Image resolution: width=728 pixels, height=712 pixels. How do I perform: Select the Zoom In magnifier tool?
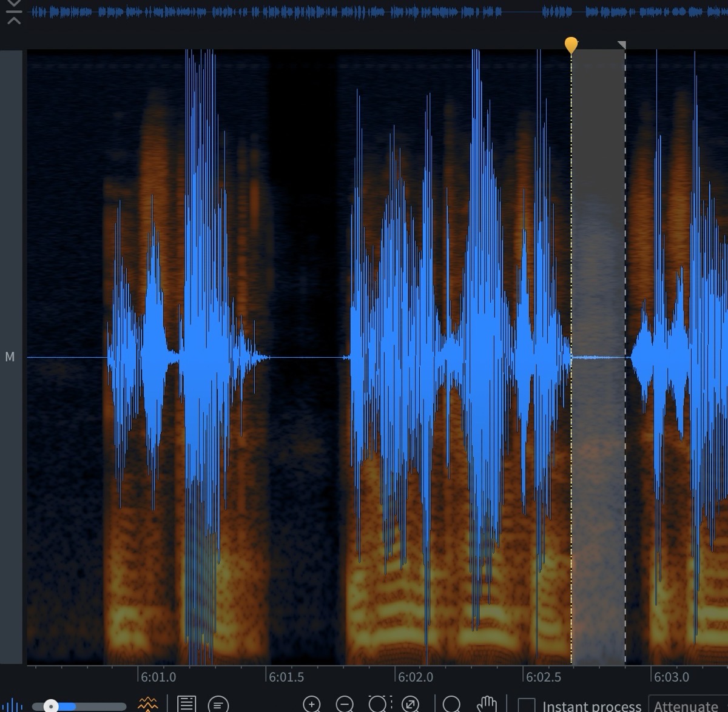(x=313, y=704)
